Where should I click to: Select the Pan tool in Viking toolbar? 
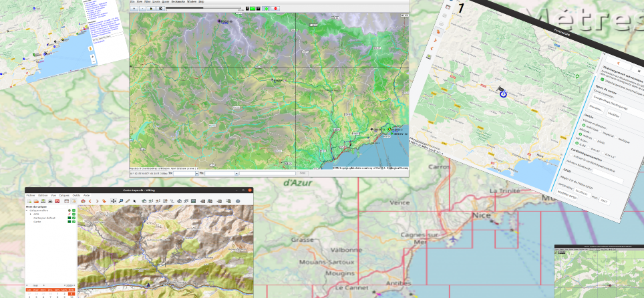(114, 201)
